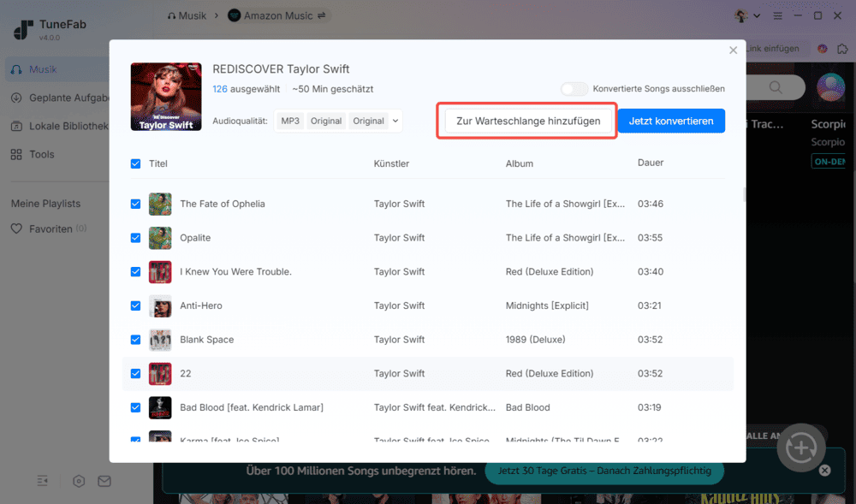
Task: Click Anti-Hero album art thumbnail
Action: [160, 305]
